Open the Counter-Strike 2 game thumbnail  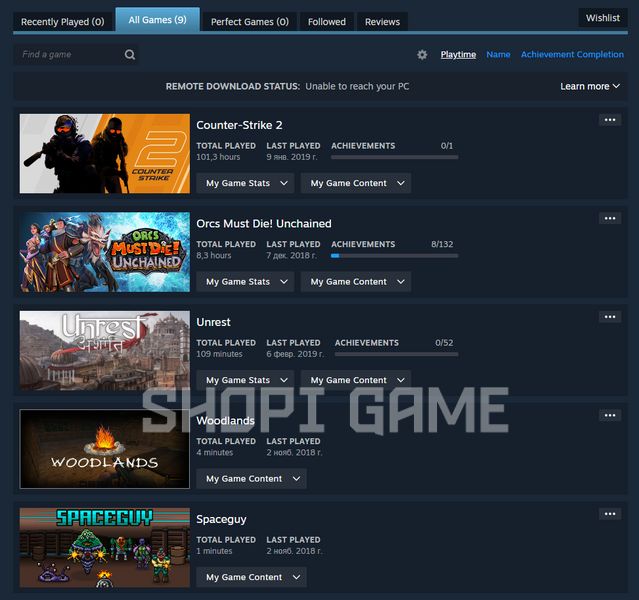tap(105, 154)
